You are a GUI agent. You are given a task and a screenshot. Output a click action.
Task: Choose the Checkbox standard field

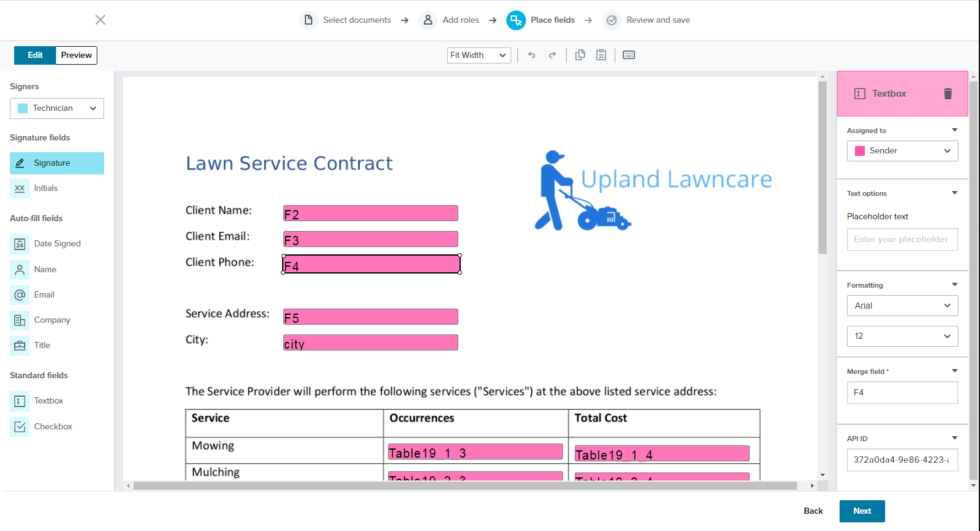tap(53, 426)
